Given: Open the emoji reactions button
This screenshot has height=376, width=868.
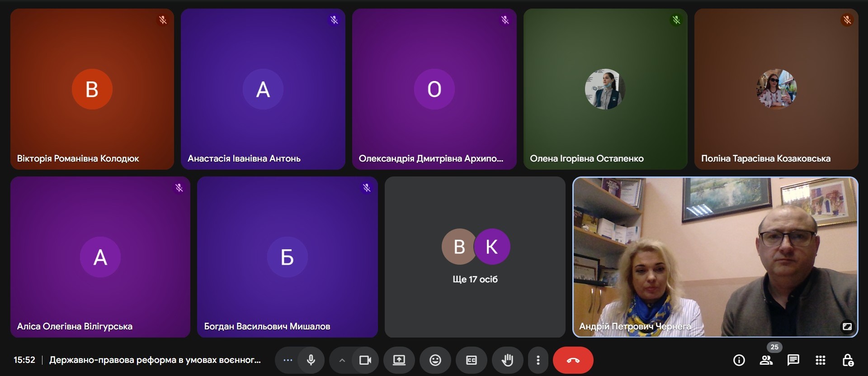Looking at the screenshot, I should [435, 360].
